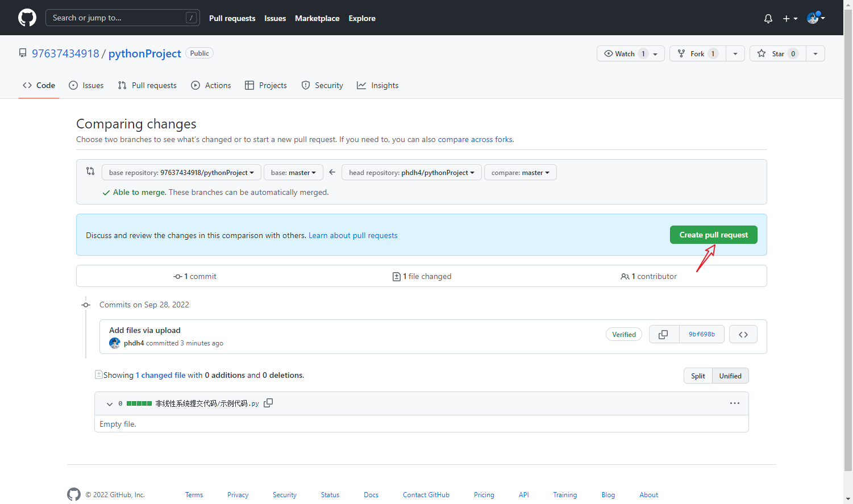View commit 9bf698b details
The width and height of the screenshot is (853, 504).
(x=702, y=334)
